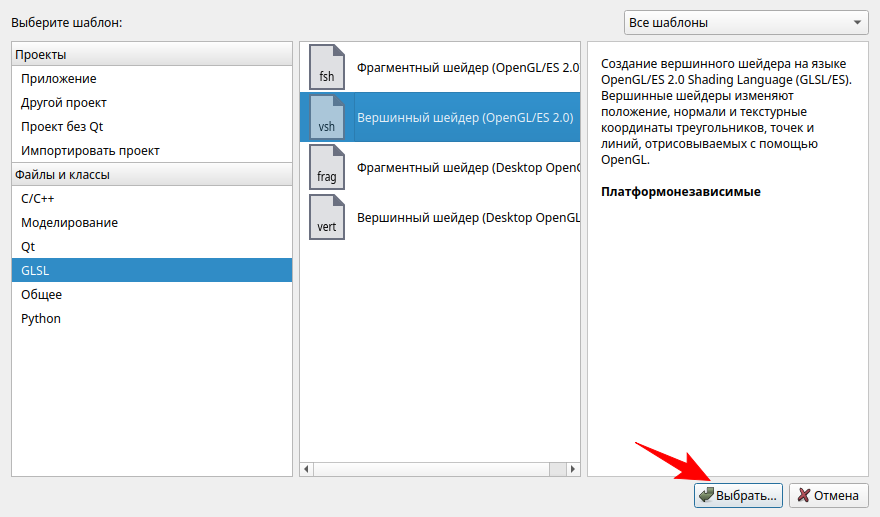
Task: Click the horizontal scrollbar left arrow
Action: 308,469
